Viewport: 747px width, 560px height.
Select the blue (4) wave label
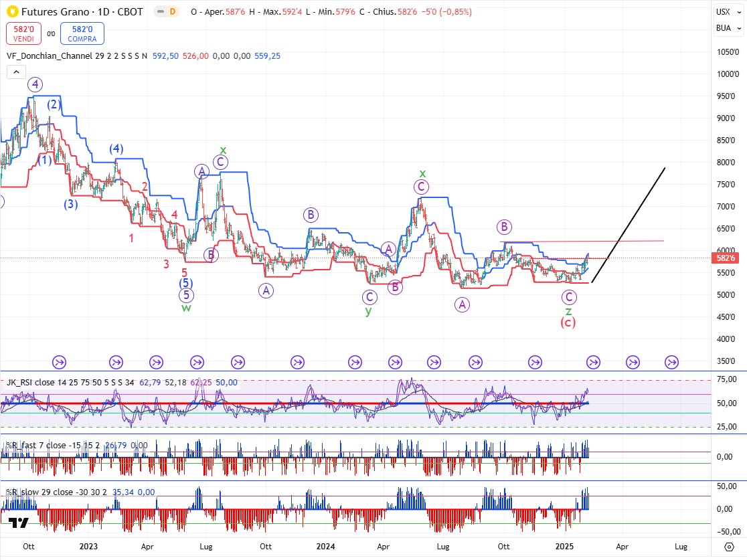(x=116, y=149)
